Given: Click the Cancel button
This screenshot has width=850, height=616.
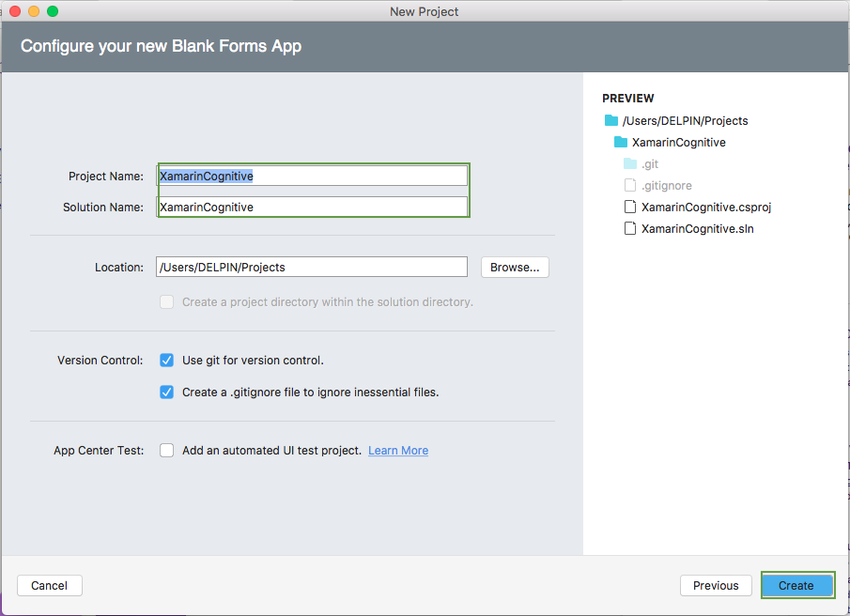Looking at the screenshot, I should click(49, 585).
